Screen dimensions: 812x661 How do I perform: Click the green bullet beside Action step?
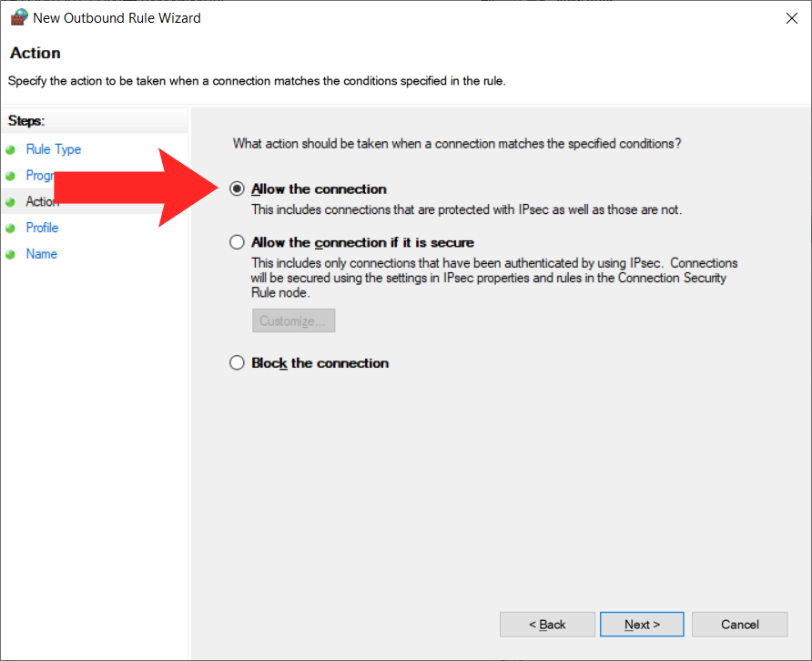coord(10,202)
